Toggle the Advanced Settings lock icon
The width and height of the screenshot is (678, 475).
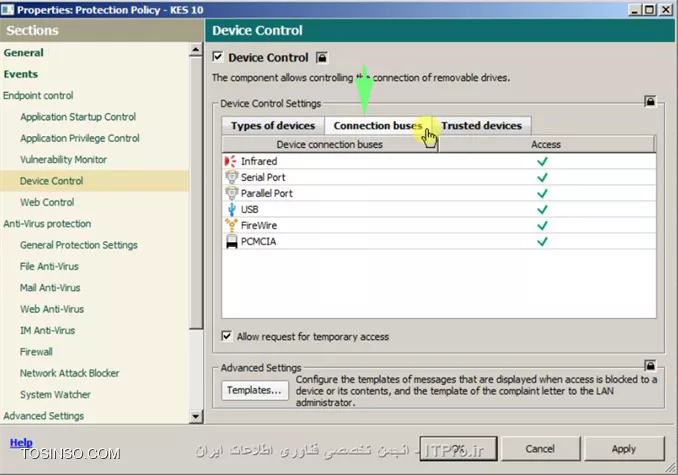click(x=650, y=366)
